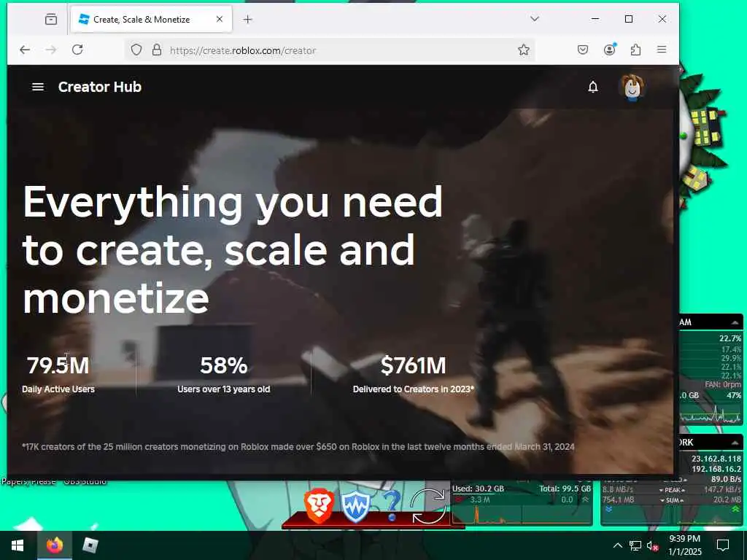Select the Create, Scale & Monetize tab
The height and width of the screenshot is (560, 747).
click(x=151, y=19)
